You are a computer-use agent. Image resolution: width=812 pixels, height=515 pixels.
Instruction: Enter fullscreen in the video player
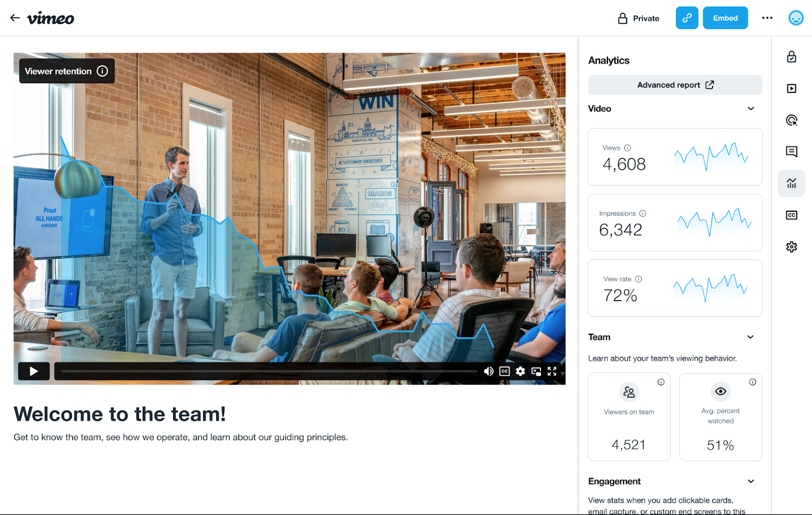(x=552, y=371)
